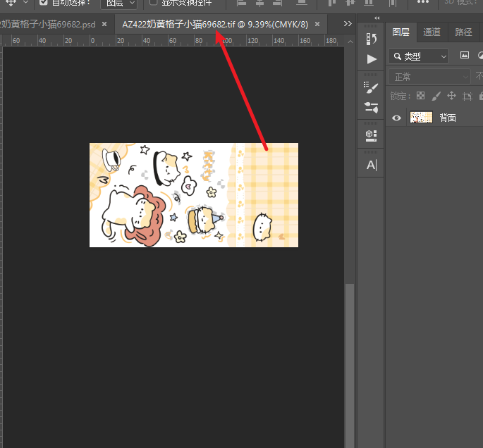Click the adjustment layer filter icon
This screenshot has height=448, width=483.
(480, 56)
